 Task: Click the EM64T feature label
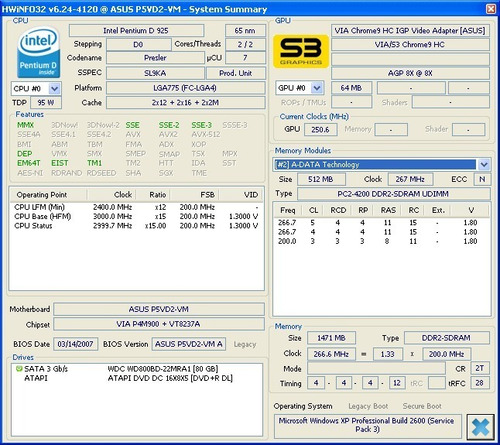coord(29,163)
